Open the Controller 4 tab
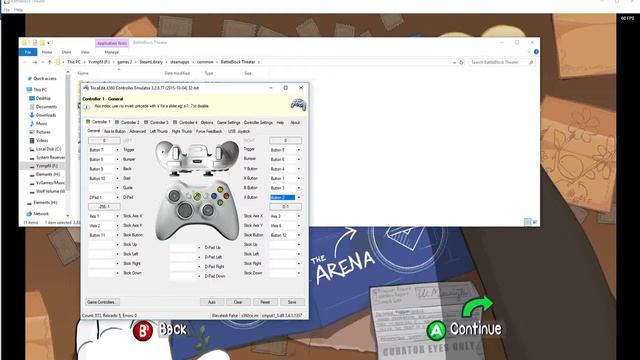 (x=185, y=122)
